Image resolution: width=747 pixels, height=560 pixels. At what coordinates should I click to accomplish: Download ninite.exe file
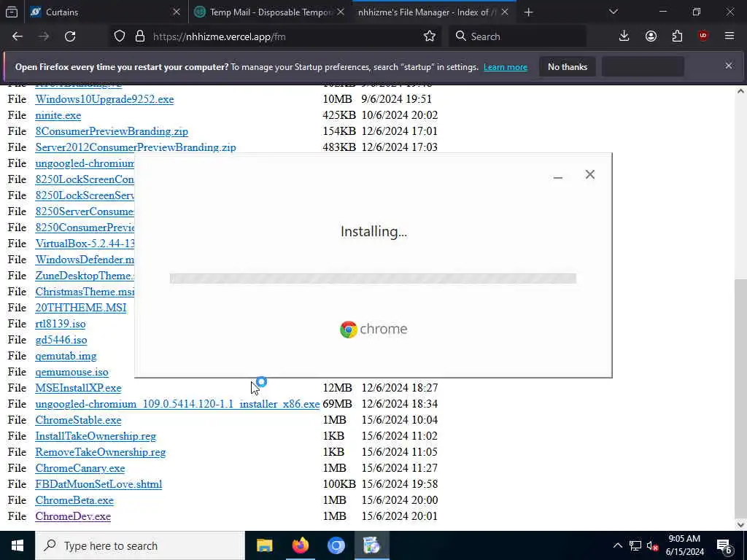(x=58, y=116)
